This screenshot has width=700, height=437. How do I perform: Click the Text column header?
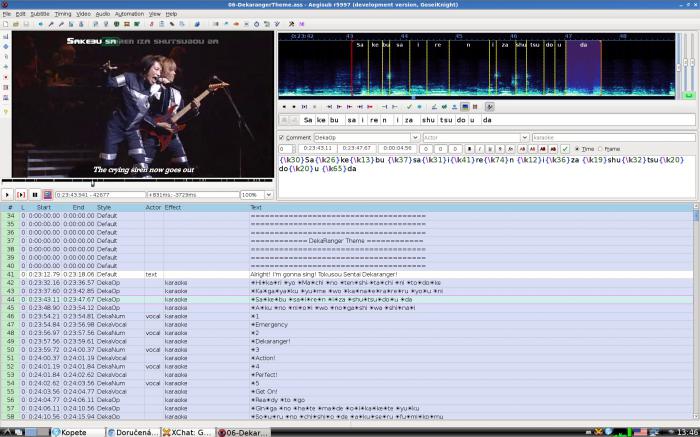(256, 207)
